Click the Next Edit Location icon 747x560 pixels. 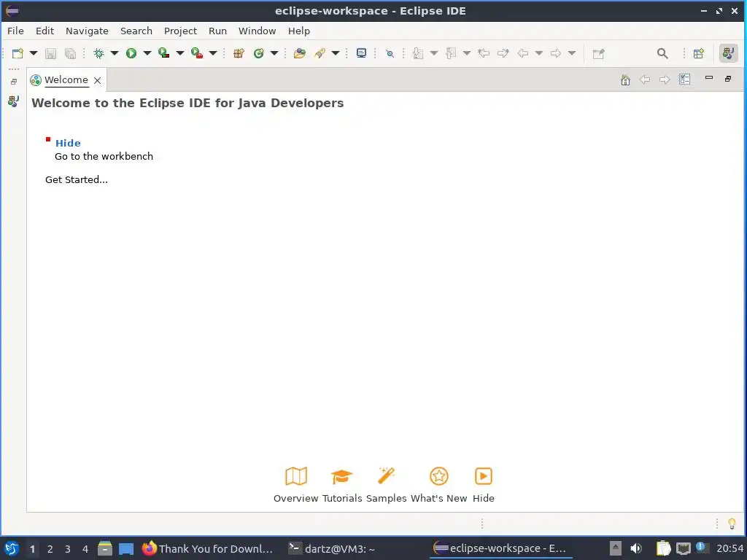click(503, 53)
